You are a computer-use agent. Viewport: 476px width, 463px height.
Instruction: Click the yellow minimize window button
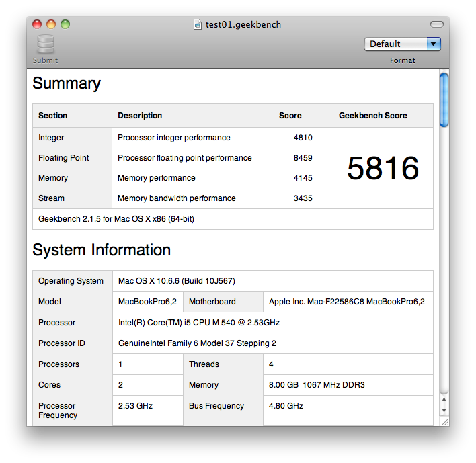point(51,24)
